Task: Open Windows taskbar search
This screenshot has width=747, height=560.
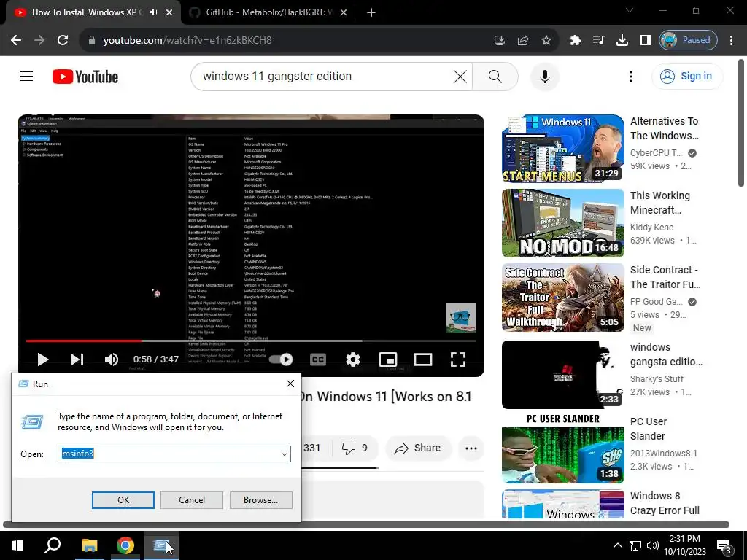Action: [x=53, y=545]
